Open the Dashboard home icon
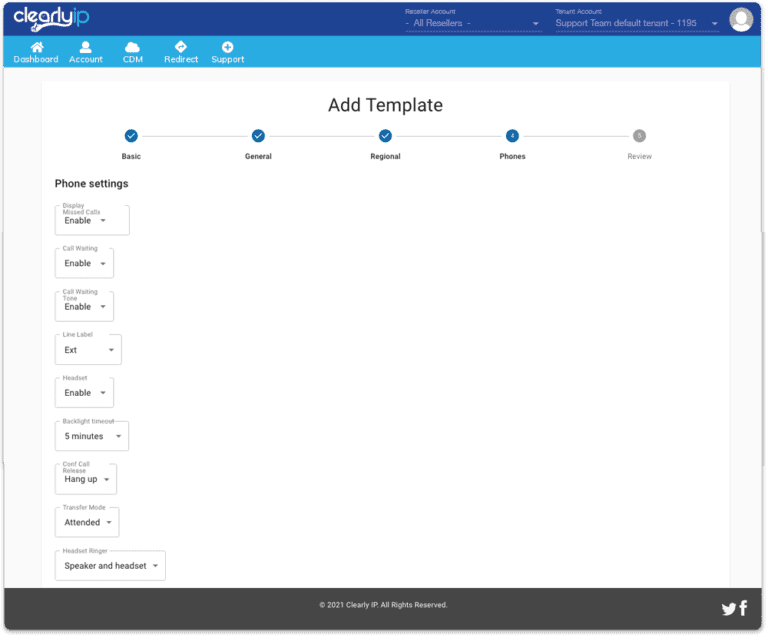The width and height of the screenshot is (768, 641). (x=37, y=47)
